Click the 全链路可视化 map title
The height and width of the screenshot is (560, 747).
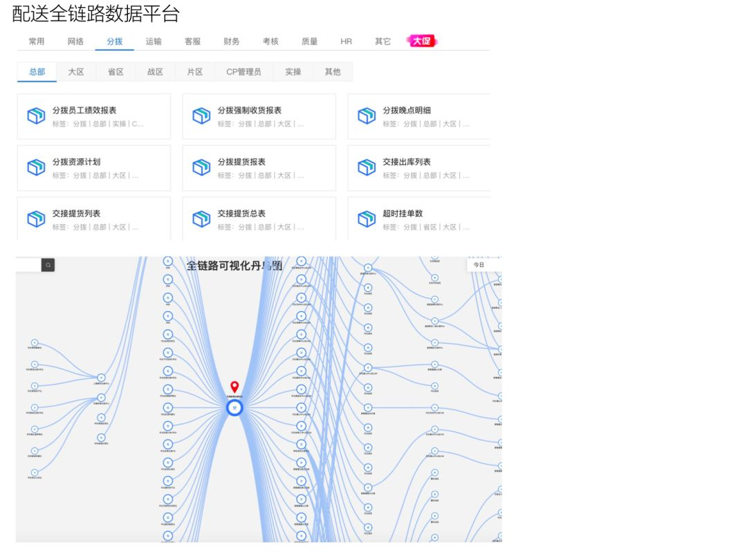(234, 265)
